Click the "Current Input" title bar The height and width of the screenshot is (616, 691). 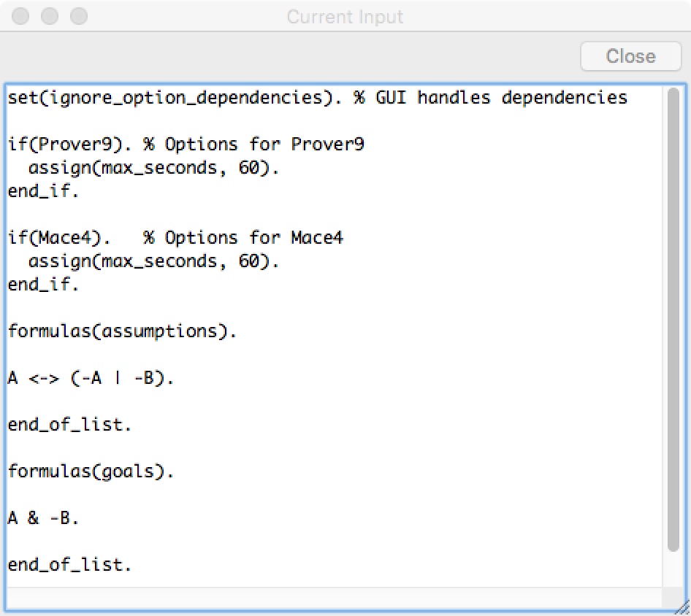pyautogui.click(x=345, y=16)
